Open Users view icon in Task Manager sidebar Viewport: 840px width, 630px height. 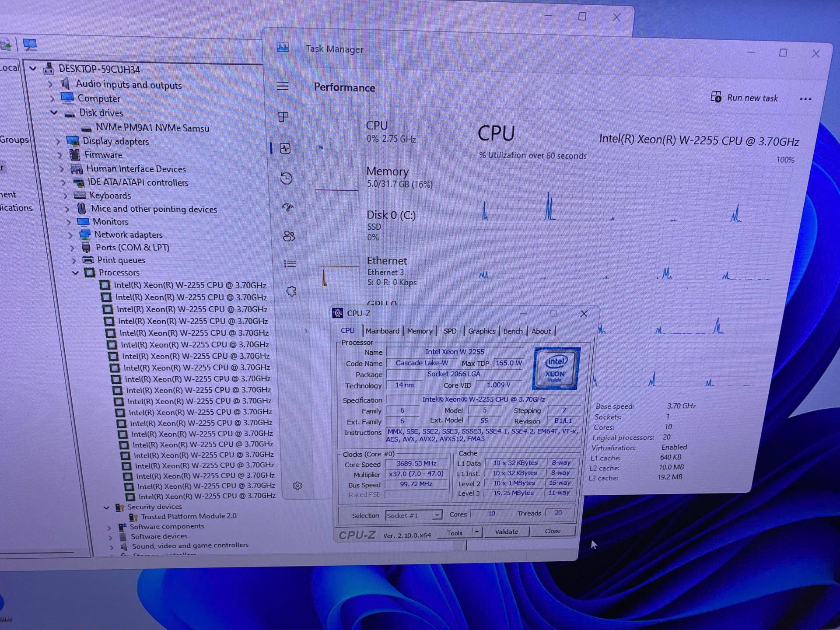(x=288, y=236)
